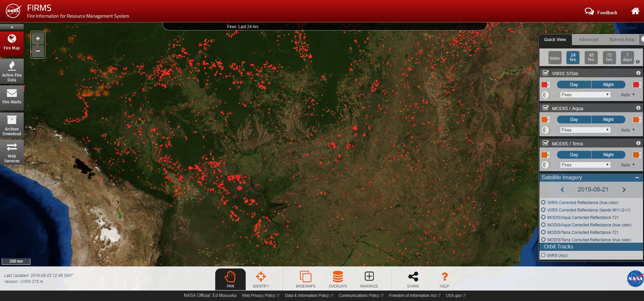The height and width of the screenshot is (301, 644).
Task: Click the Feedback speech bubble icon
Action: point(589,12)
